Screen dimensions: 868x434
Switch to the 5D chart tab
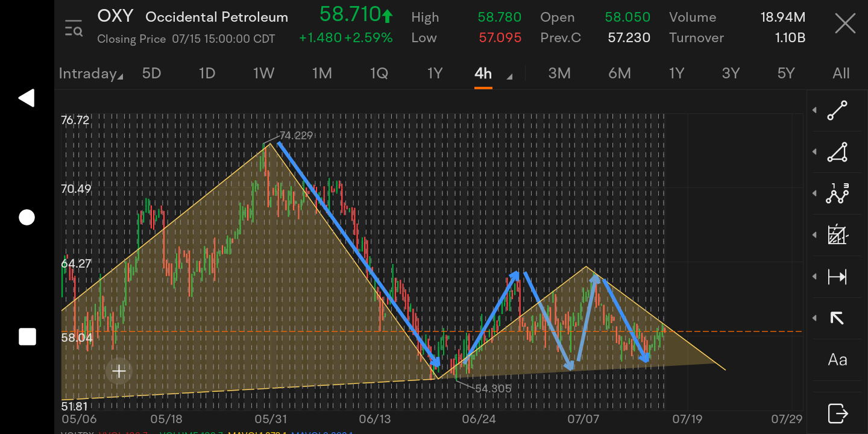pyautogui.click(x=151, y=74)
